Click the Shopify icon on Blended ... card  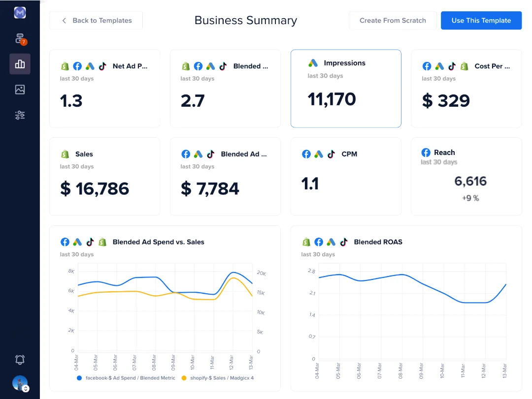click(186, 66)
